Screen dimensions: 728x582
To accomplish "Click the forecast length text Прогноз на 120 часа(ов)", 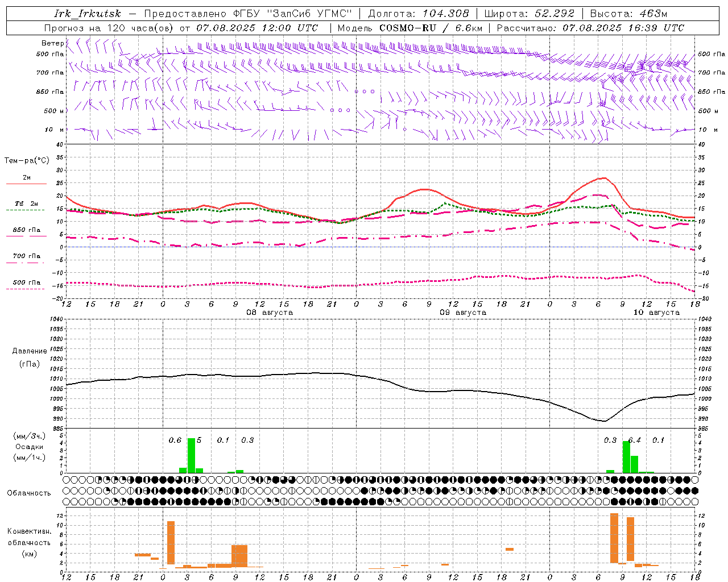I will [x=109, y=28].
